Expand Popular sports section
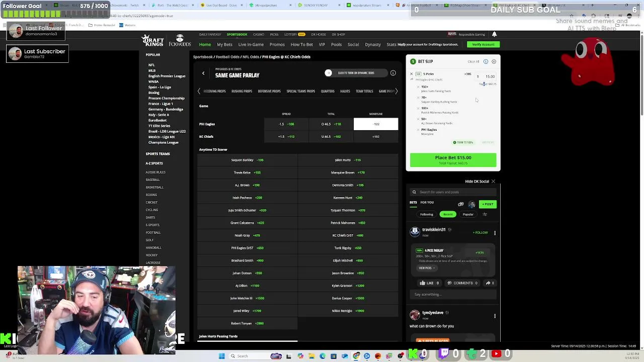This screenshot has height=362, width=644. coord(153,55)
